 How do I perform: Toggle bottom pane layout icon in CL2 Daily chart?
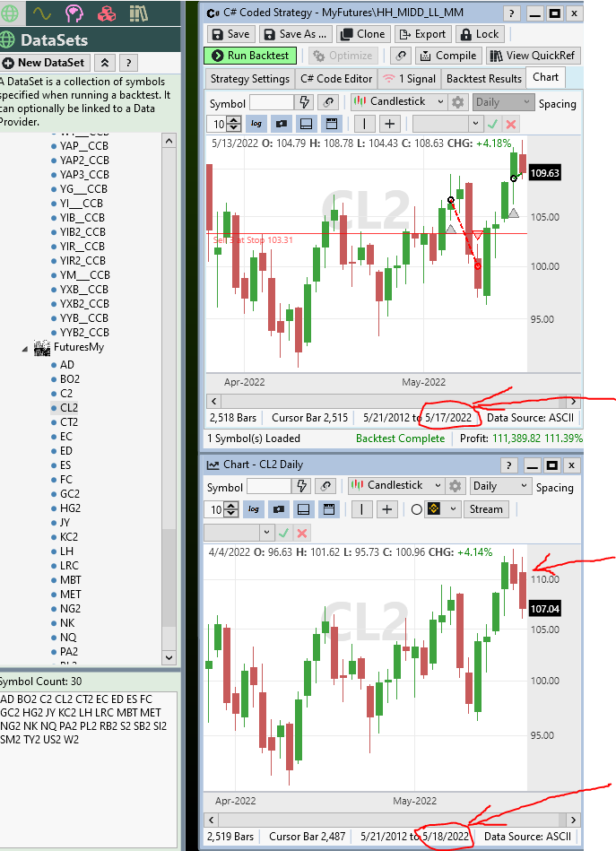pos(304,509)
